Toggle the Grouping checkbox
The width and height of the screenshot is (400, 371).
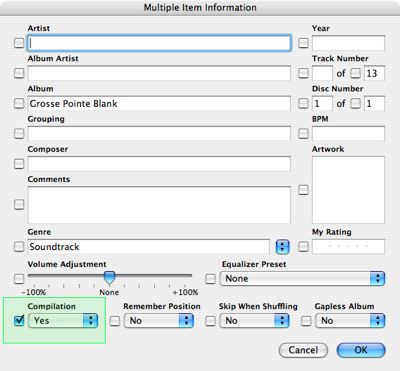(19, 134)
